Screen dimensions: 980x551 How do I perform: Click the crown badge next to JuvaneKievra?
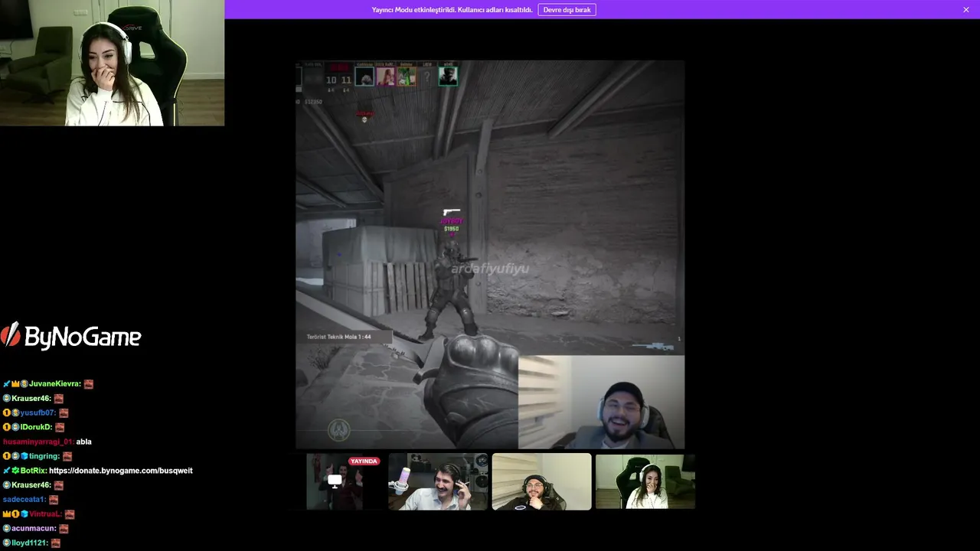tap(15, 384)
